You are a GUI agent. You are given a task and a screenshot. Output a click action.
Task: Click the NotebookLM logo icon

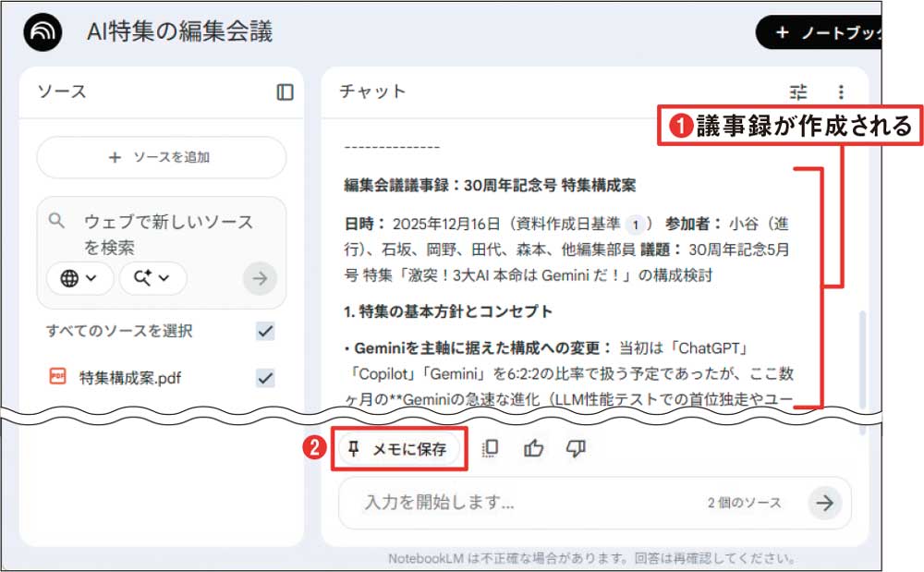(x=43, y=31)
